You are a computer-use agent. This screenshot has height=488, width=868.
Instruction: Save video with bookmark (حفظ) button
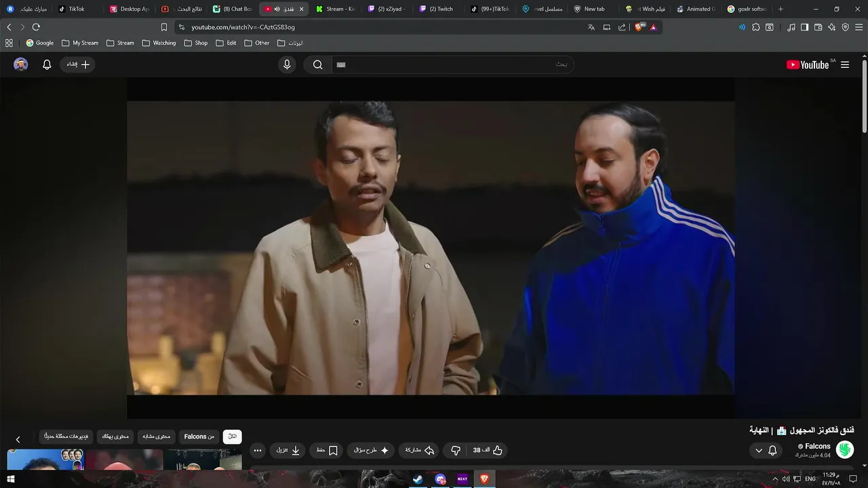point(327,450)
